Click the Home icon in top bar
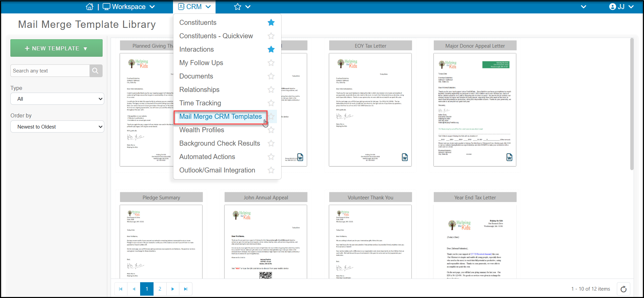The width and height of the screenshot is (644, 298). [x=90, y=7]
